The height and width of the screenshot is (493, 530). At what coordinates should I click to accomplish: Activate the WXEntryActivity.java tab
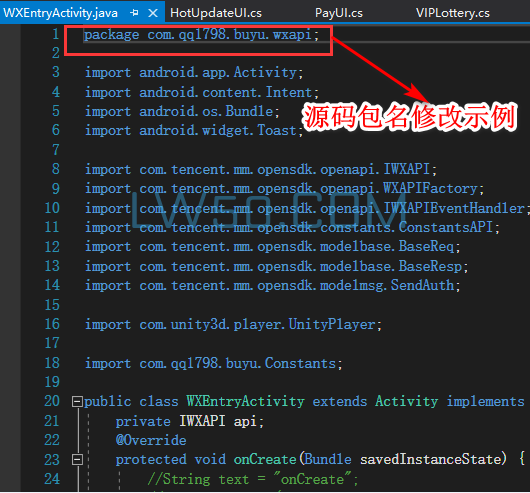coord(61,13)
